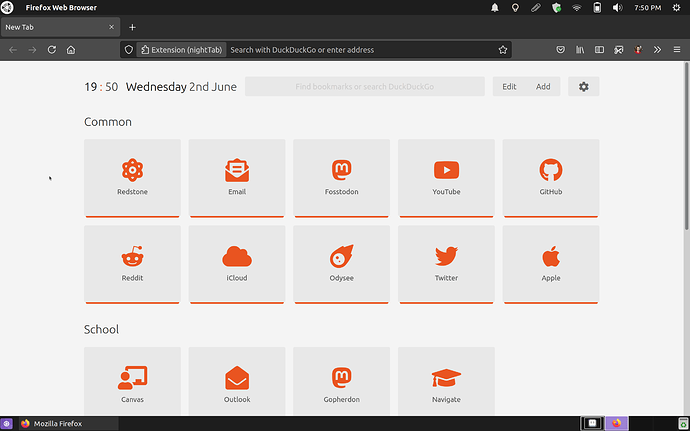Open the iCloud bookmark tile
The height and width of the screenshot is (431, 690).
point(237,264)
